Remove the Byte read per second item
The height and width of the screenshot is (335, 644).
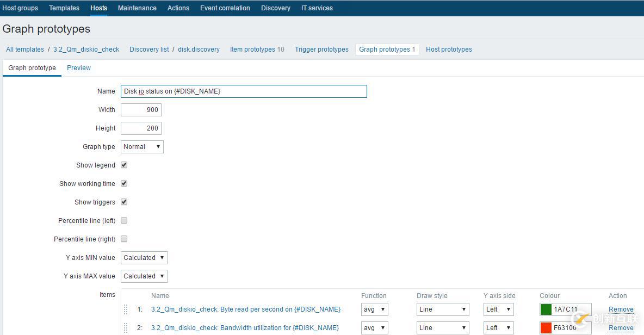(621, 309)
